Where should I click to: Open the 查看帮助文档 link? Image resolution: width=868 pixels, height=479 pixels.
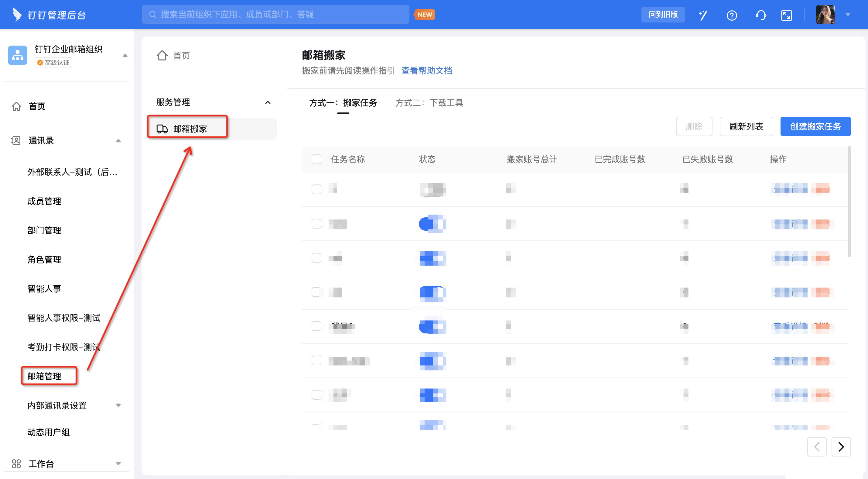[427, 71]
